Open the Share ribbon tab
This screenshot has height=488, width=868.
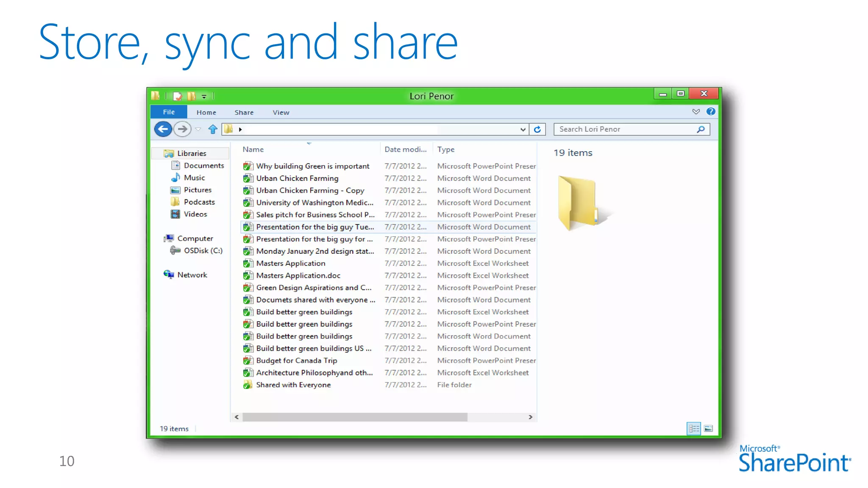(x=244, y=112)
